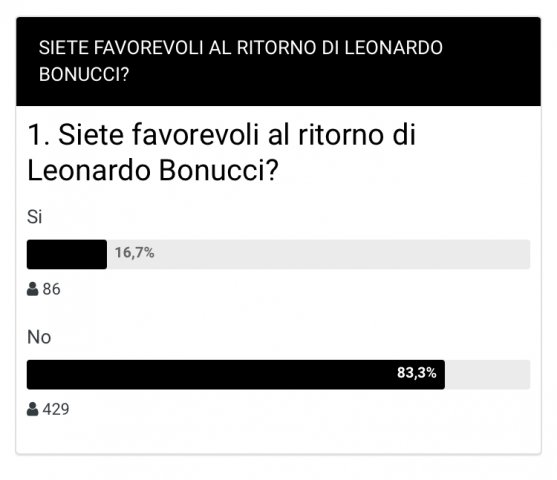Click 'LEONARDO' in the header title
The image size is (557, 480).
click(394, 48)
